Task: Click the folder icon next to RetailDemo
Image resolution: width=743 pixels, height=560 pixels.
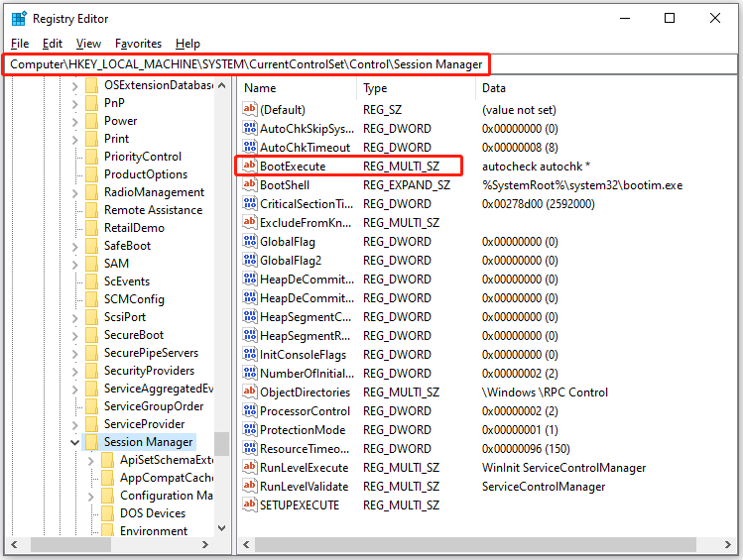Action: pos(91,228)
